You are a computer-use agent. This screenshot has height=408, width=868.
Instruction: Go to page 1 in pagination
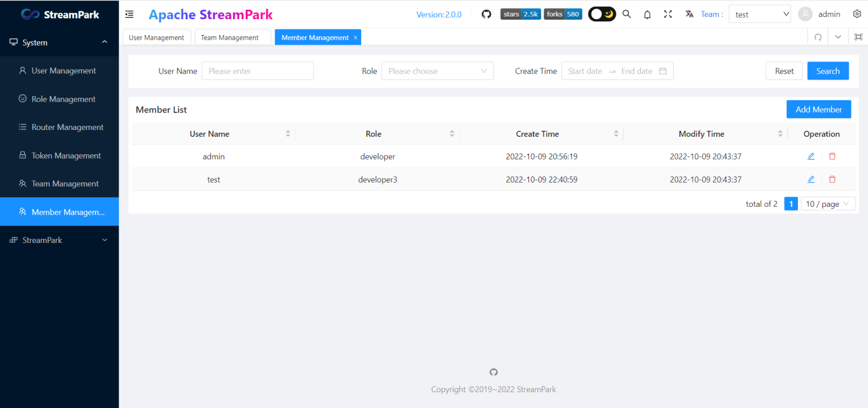[x=791, y=204]
